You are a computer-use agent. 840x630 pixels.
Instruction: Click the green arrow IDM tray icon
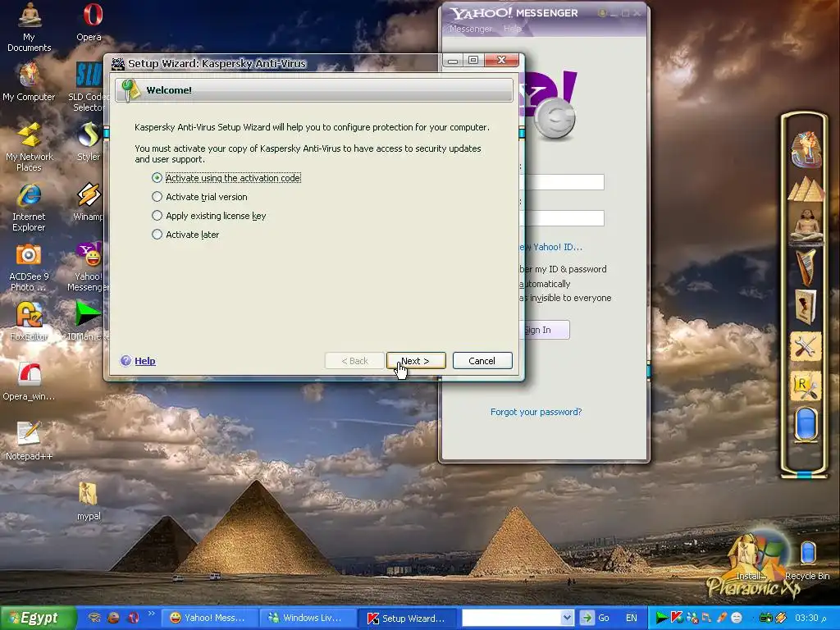point(662,618)
